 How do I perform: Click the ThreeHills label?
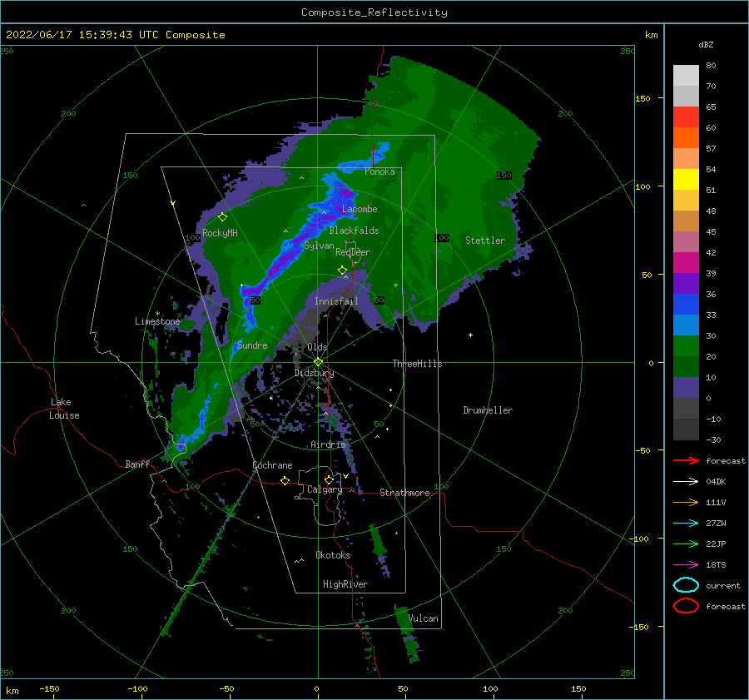417,364
